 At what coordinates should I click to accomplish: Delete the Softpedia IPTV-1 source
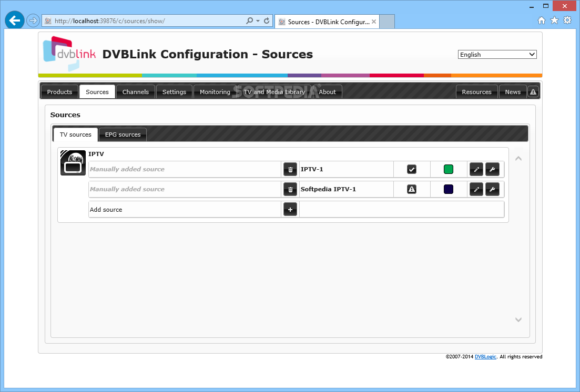290,189
